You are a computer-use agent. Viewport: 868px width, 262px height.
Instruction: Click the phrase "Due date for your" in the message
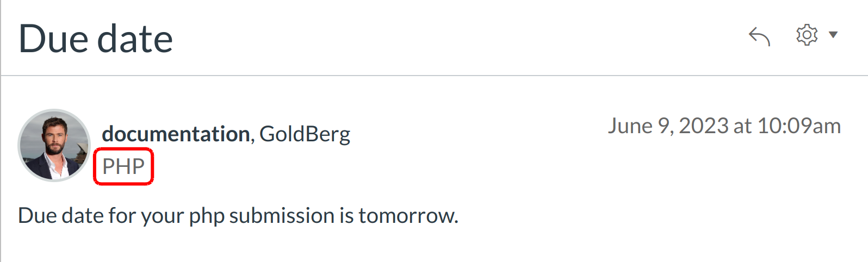click(x=93, y=216)
